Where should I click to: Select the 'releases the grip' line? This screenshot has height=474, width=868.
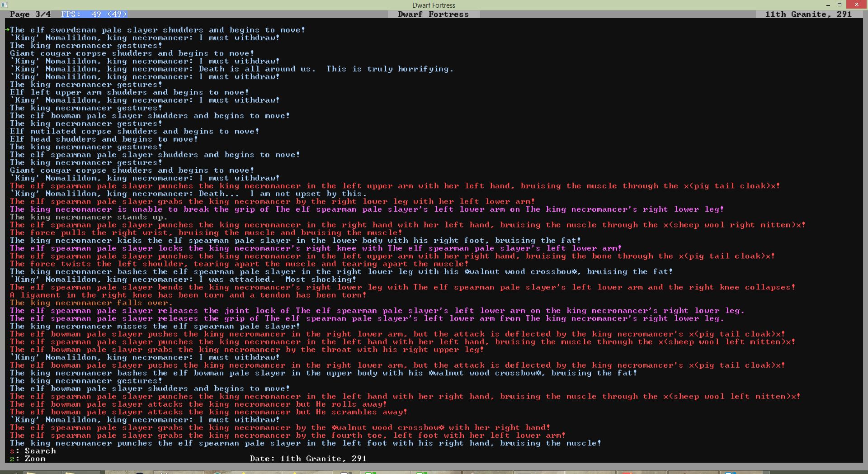[x=367, y=318]
